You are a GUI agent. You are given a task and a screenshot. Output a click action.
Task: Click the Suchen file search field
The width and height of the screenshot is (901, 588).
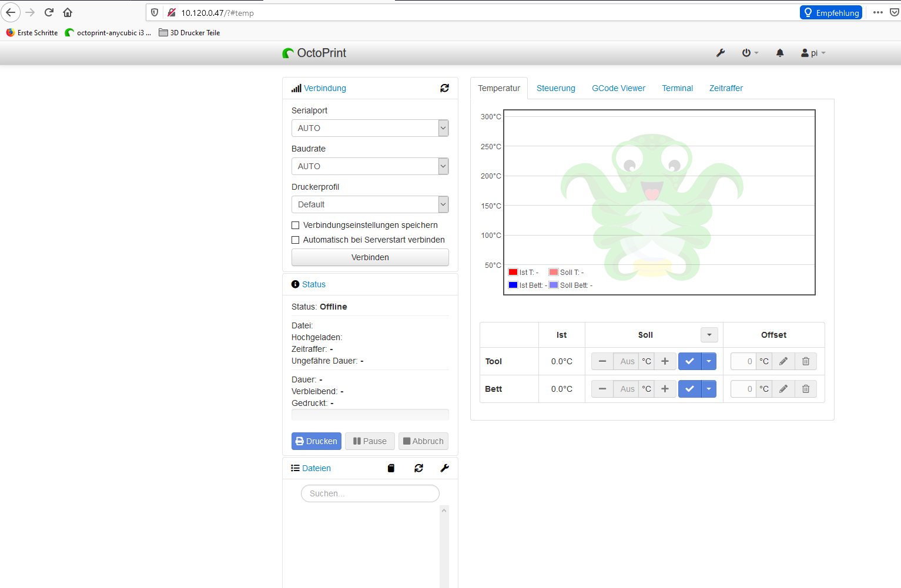point(370,493)
